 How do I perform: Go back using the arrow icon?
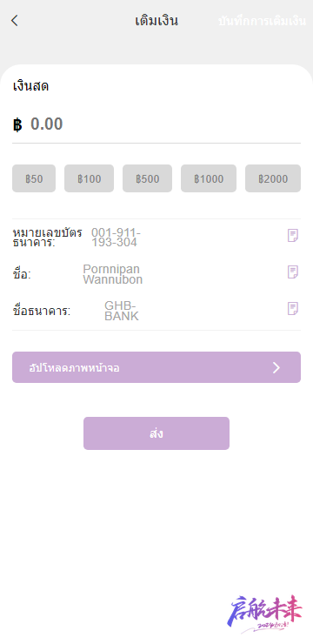click(x=15, y=21)
